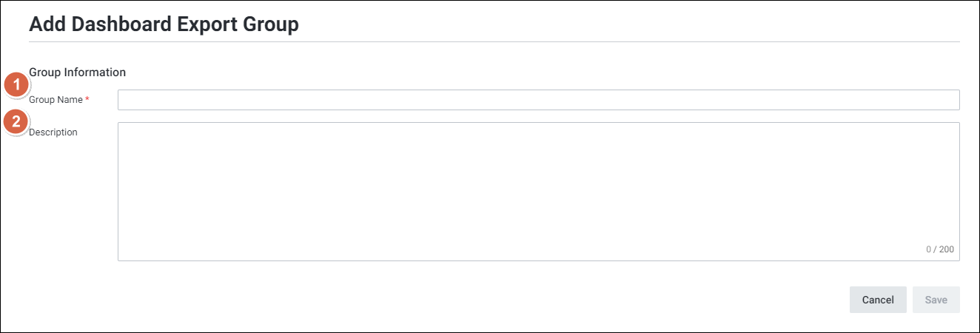Click the word Add in the title
This screenshot has width=980, height=333.
click(x=45, y=24)
